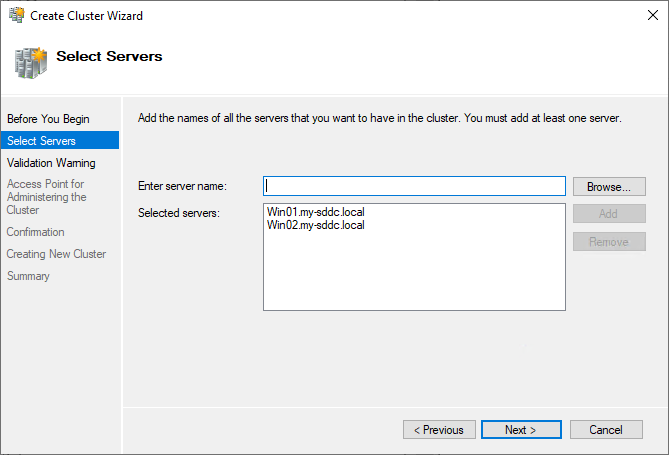Image resolution: width=669 pixels, height=455 pixels.
Task: Select the Select Servers step in sidebar
Action: (41, 141)
